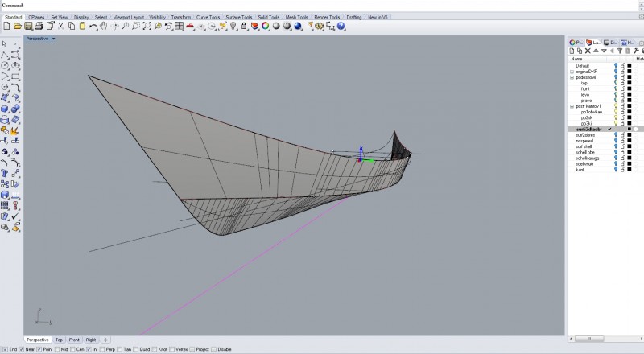644x354 pixels.
Task: Collapse the podosnovei layer group
Action: 572,78
